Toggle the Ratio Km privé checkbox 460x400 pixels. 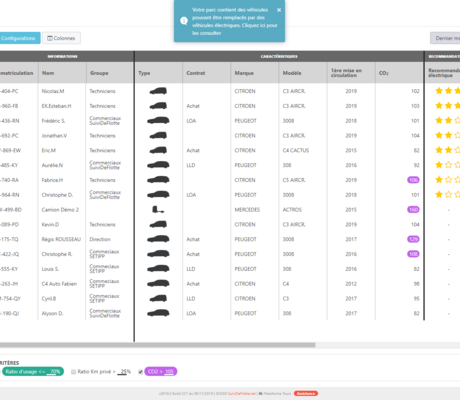tap(73, 372)
